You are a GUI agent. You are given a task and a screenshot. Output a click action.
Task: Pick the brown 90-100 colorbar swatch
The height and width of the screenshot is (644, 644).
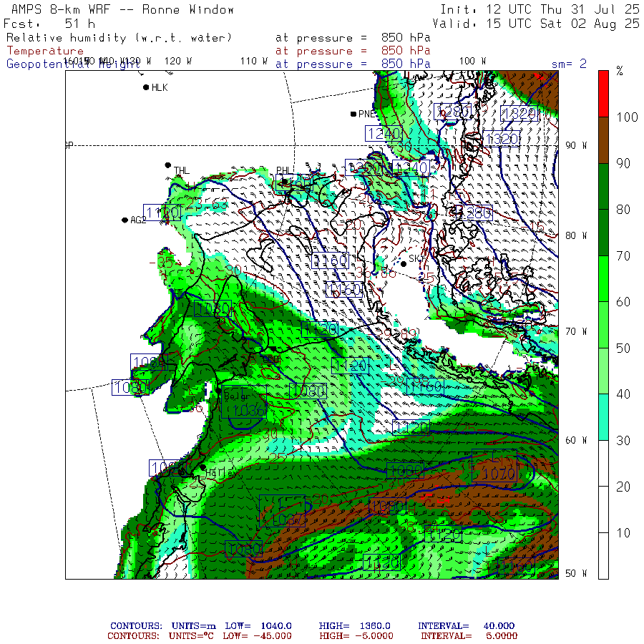(x=603, y=140)
